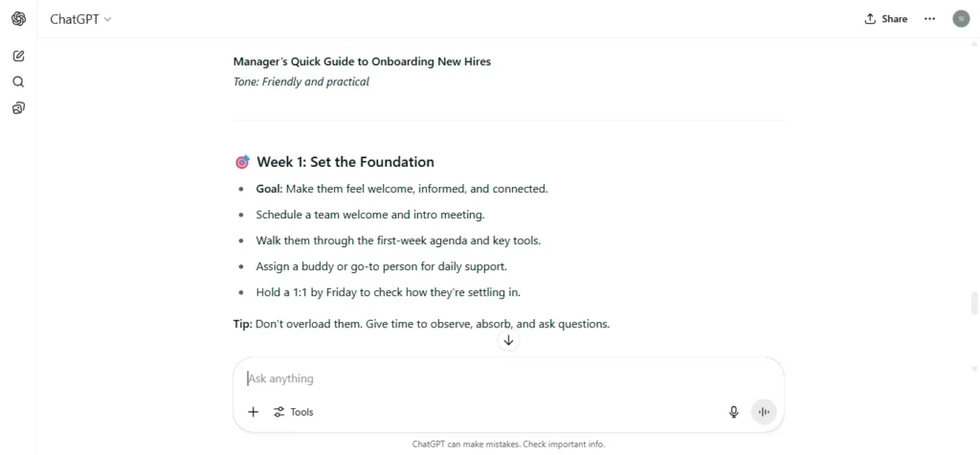Open the user profile avatar menu
This screenshot has height=455, width=980.
[961, 19]
